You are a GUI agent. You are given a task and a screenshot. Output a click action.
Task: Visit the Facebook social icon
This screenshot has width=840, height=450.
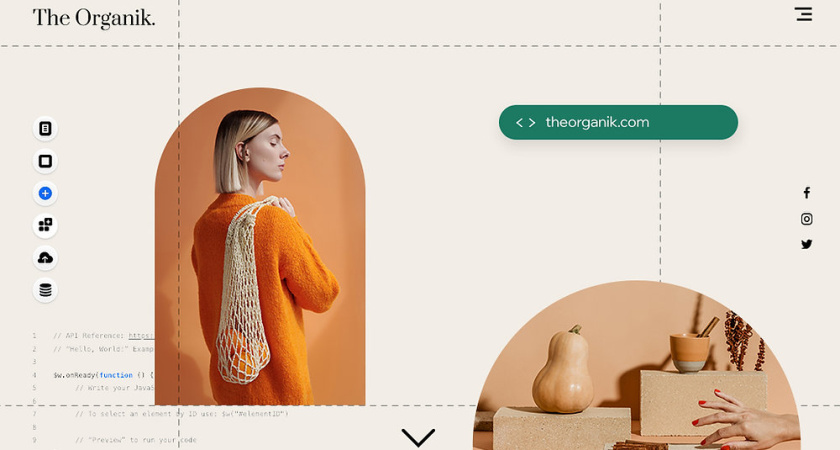(806, 193)
